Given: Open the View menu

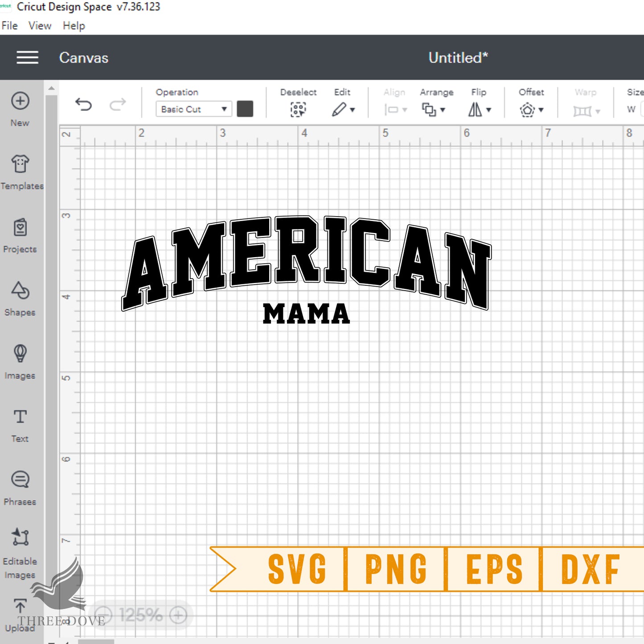Looking at the screenshot, I should (x=40, y=26).
